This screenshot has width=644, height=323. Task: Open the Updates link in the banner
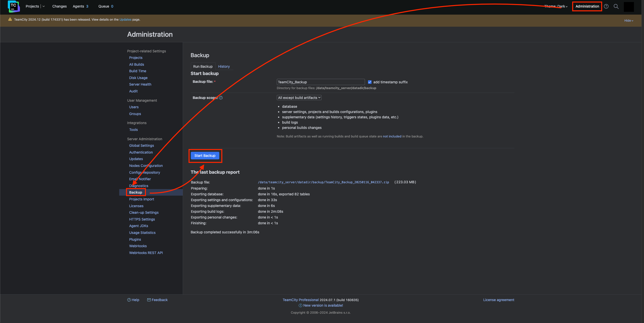coord(125,20)
